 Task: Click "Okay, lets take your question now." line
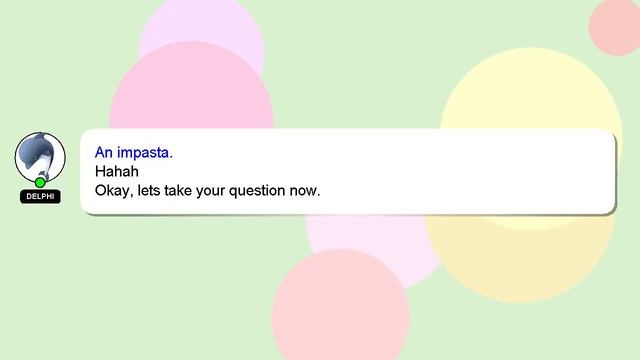click(x=207, y=191)
